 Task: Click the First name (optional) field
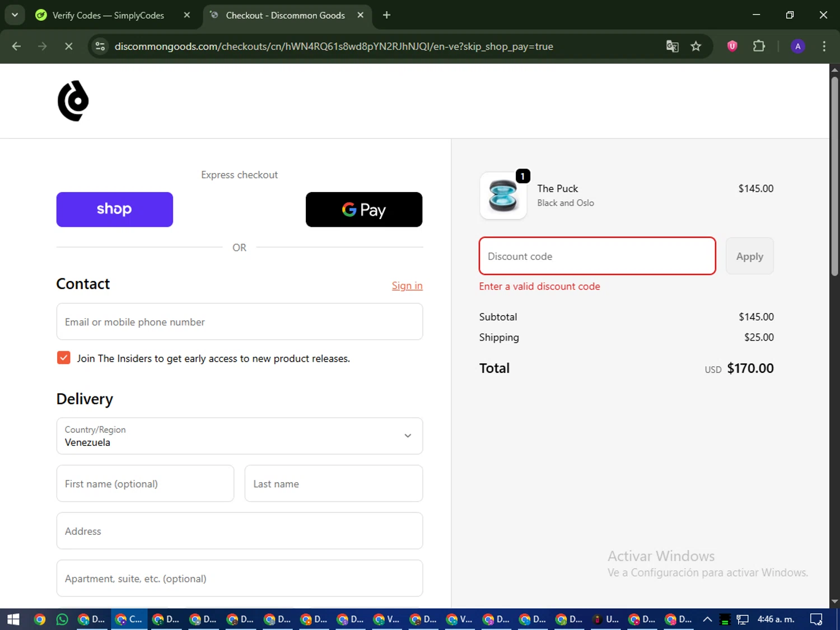(145, 483)
